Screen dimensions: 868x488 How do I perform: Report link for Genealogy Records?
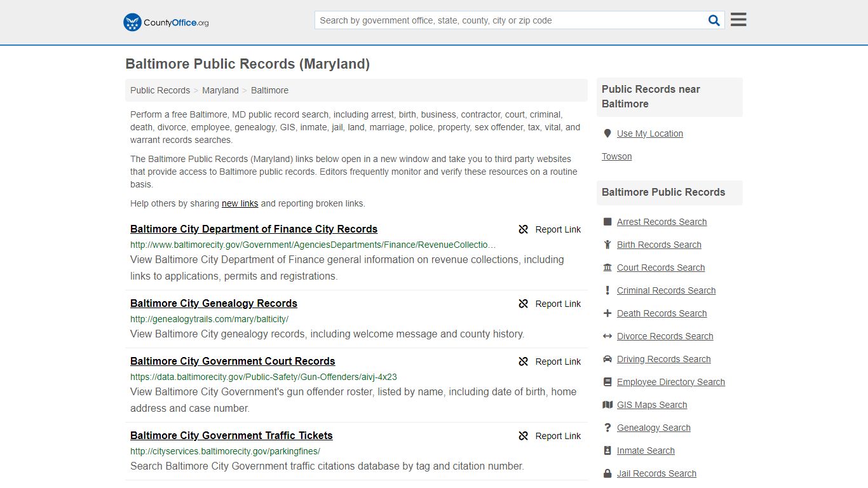(558, 304)
